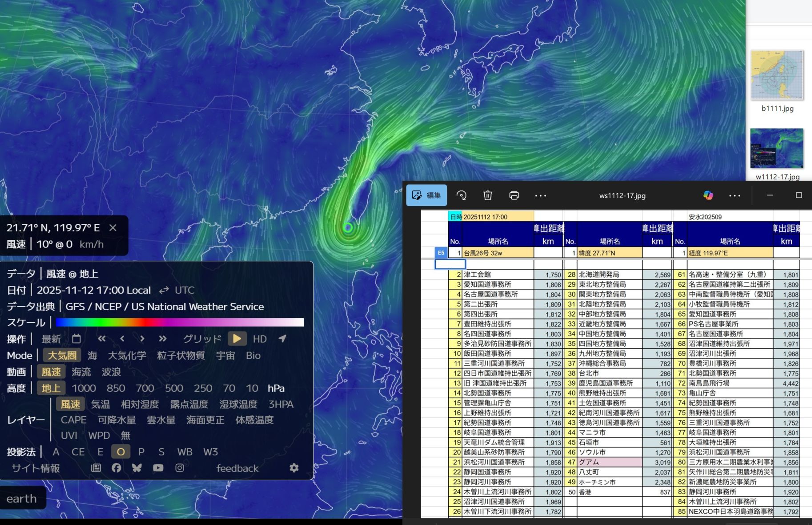Toggle the グリッド grid overlay
Viewport: 812px width, 525px height.
point(202,339)
